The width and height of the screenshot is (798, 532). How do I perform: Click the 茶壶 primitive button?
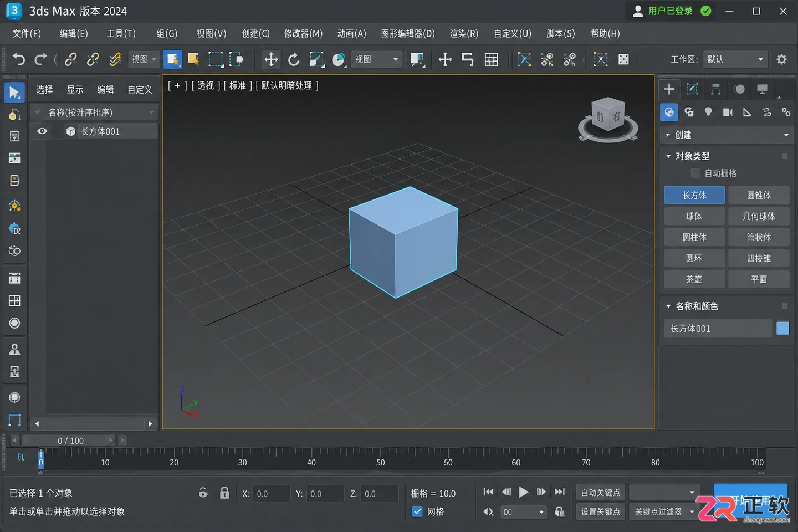tap(694, 279)
